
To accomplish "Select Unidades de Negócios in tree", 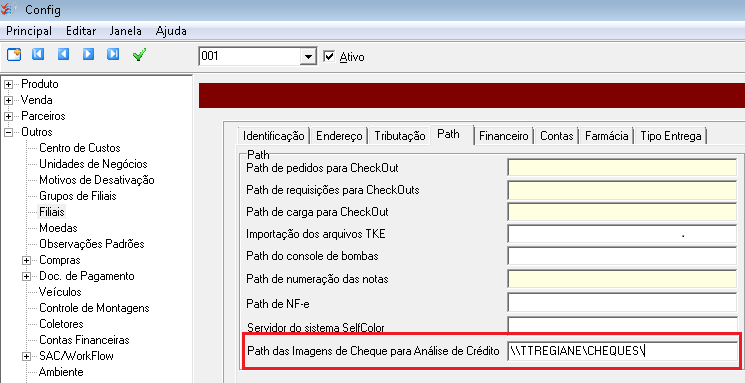I will (x=93, y=164).
